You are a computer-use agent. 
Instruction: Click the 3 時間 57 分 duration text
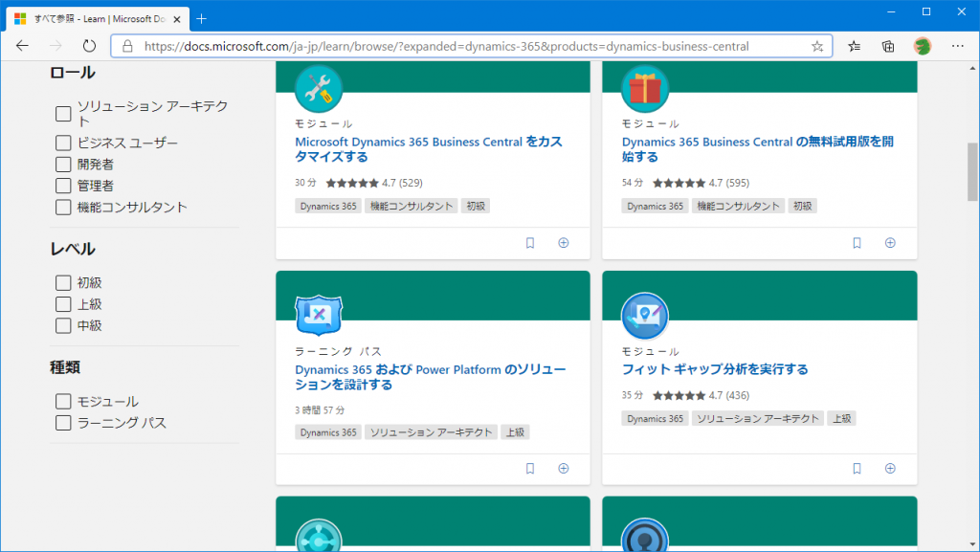pyautogui.click(x=320, y=410)
